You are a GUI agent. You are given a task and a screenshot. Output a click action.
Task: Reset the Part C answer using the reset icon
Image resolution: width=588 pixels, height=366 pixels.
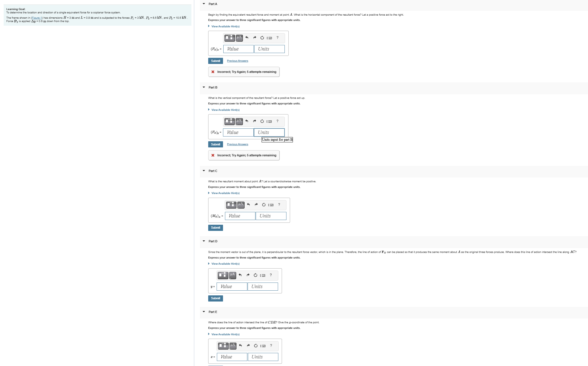264,205
